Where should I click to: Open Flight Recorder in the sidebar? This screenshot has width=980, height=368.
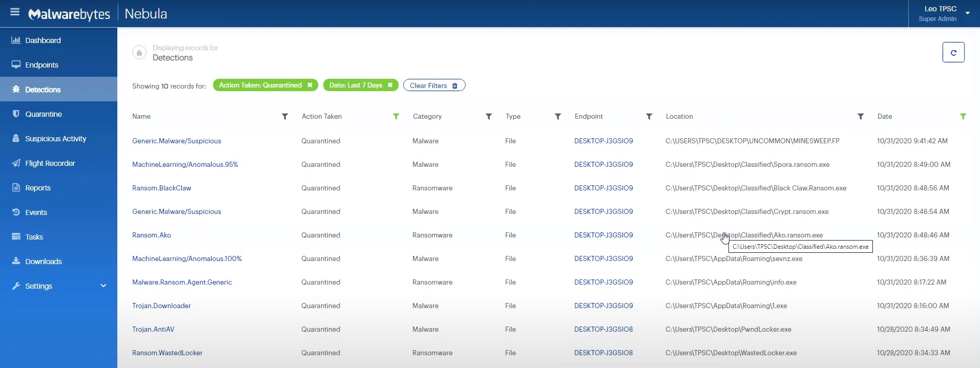[50, 163]
